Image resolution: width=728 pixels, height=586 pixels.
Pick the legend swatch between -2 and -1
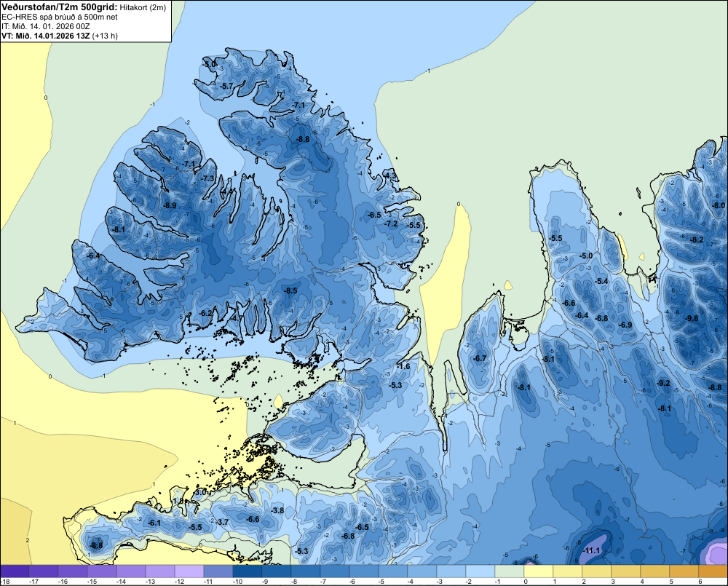[x=480, y=571]
